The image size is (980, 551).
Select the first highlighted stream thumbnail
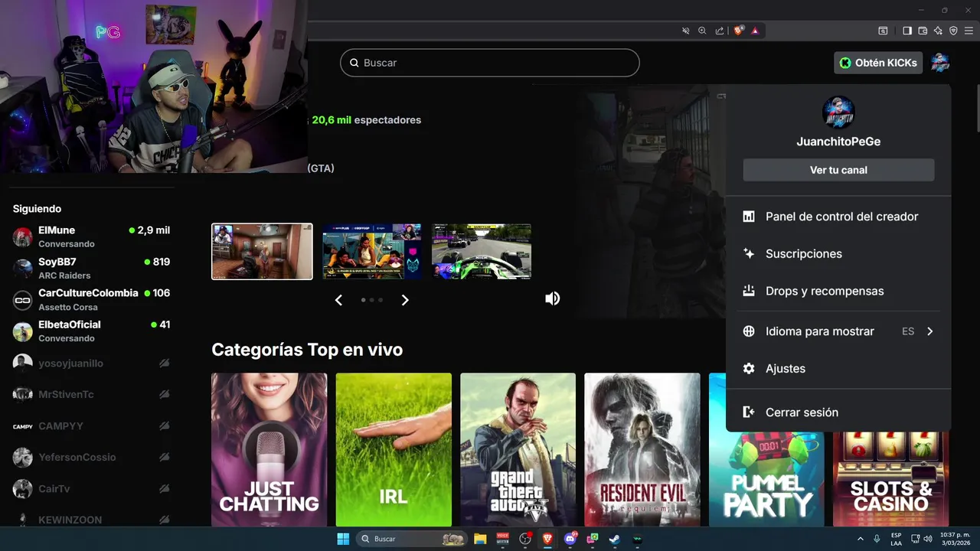[x=262, y=252]
